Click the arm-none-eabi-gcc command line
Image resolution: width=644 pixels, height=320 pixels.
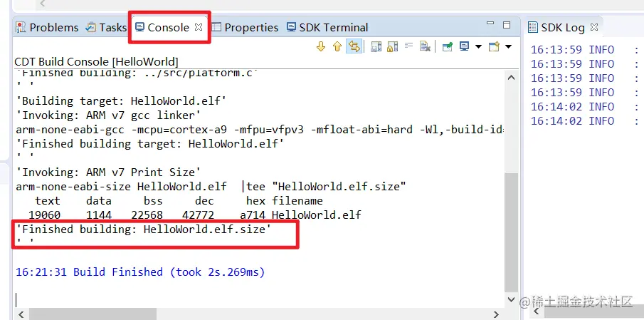(260, 130)
